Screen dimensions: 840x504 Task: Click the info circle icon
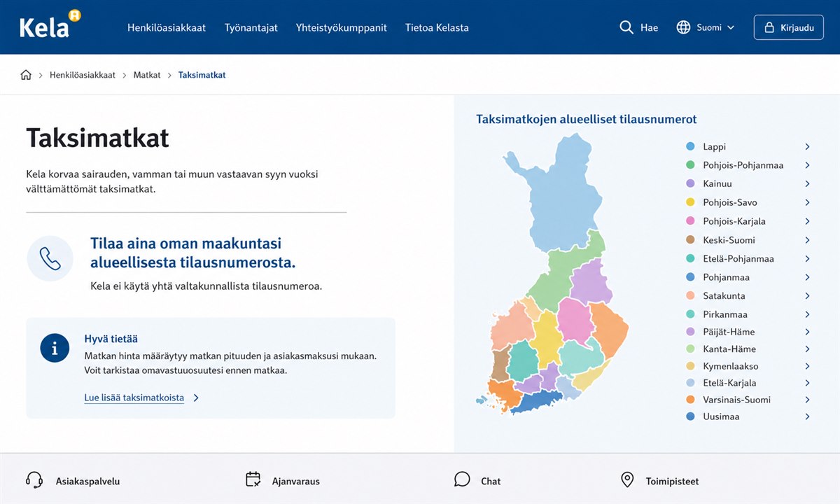coord(55,347)
